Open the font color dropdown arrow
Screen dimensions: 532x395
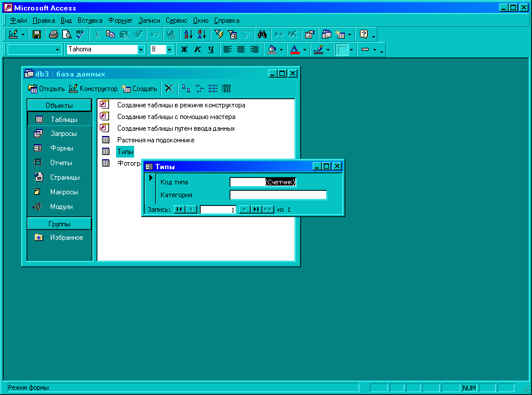click(x=304, y=50)
